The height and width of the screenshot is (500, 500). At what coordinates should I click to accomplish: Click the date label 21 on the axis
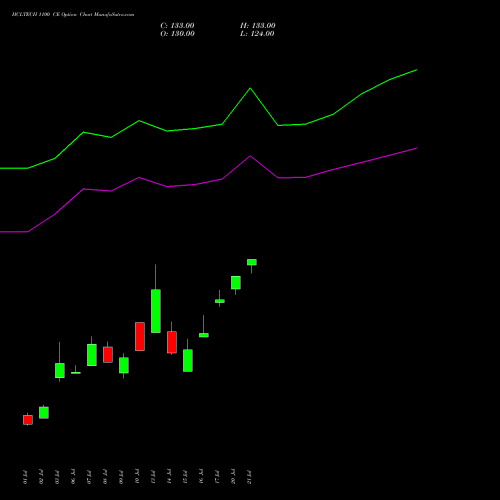[x=249, y=477]
